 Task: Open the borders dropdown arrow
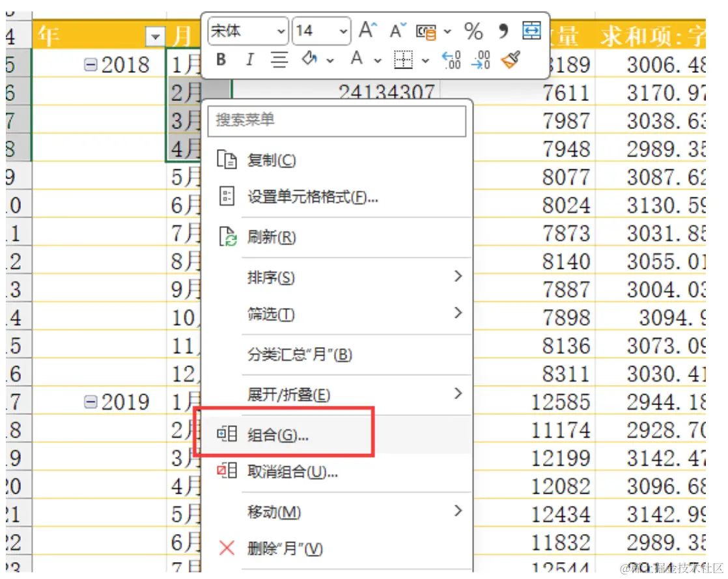[x=425, y=61]
